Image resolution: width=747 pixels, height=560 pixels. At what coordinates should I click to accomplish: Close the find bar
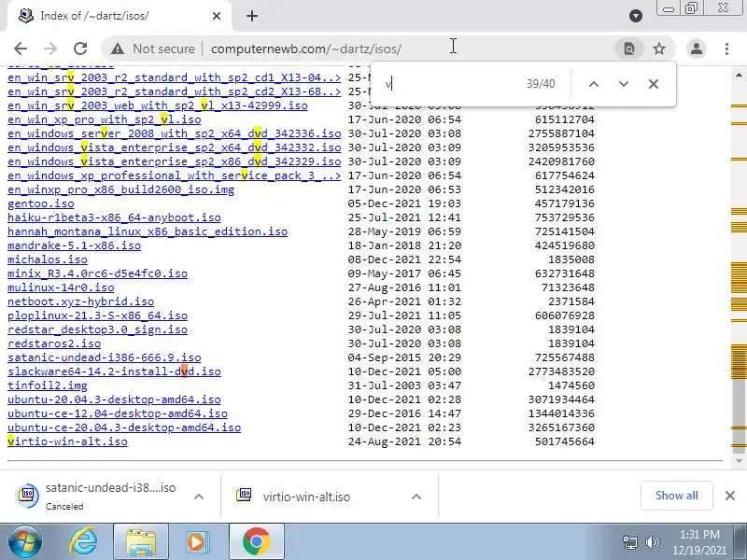coord(654,84)
